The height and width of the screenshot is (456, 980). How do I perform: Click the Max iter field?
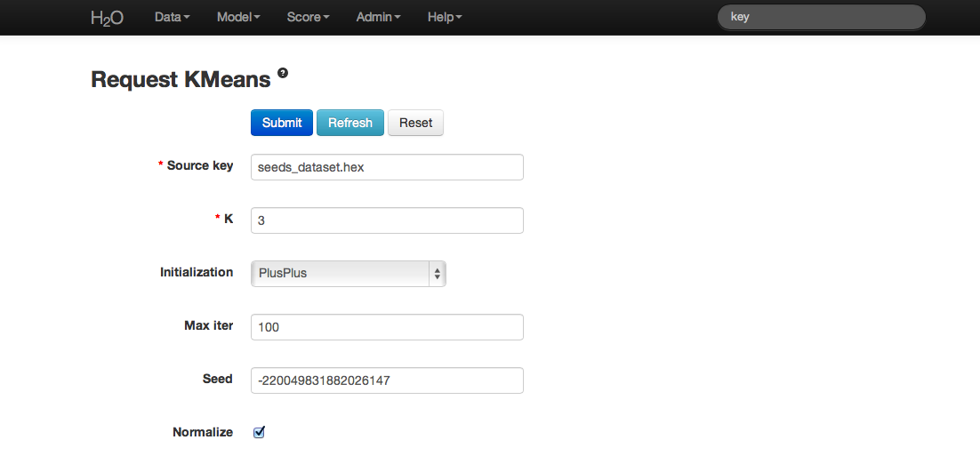coord(387,327)
